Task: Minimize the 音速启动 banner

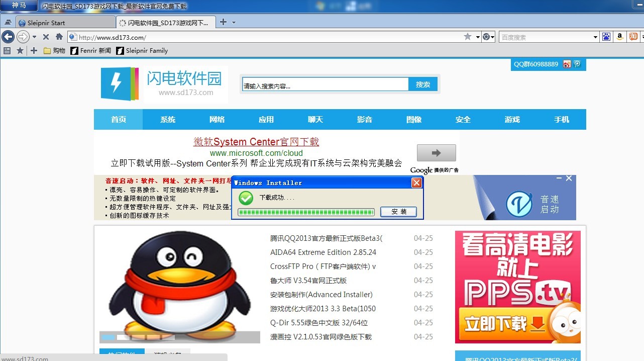Action: (559, 178)
